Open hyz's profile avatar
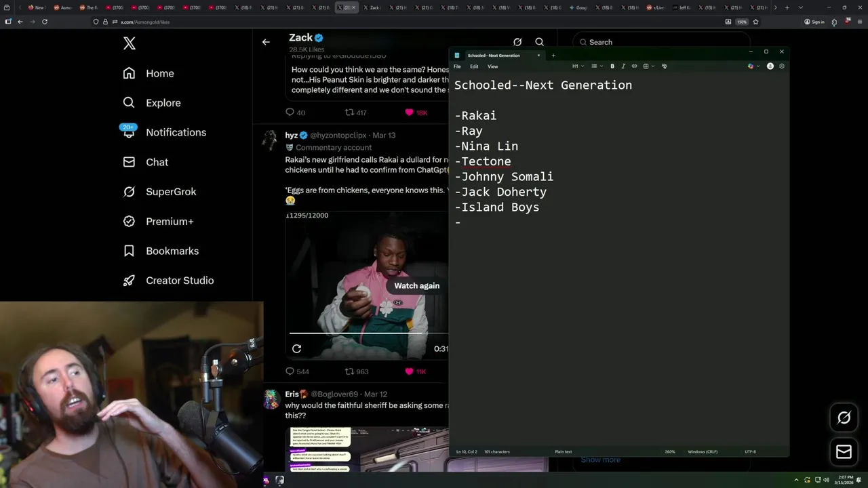 click(x=271, y=140)
